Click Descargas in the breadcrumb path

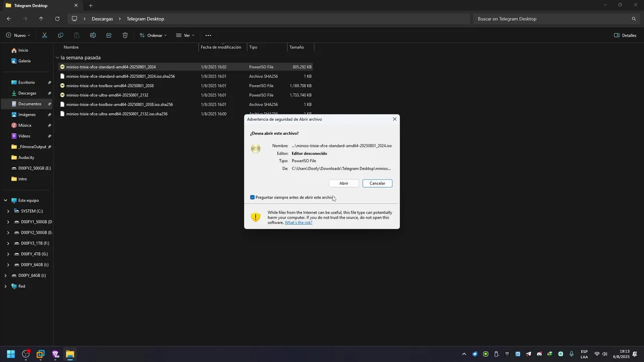(102, 19)
